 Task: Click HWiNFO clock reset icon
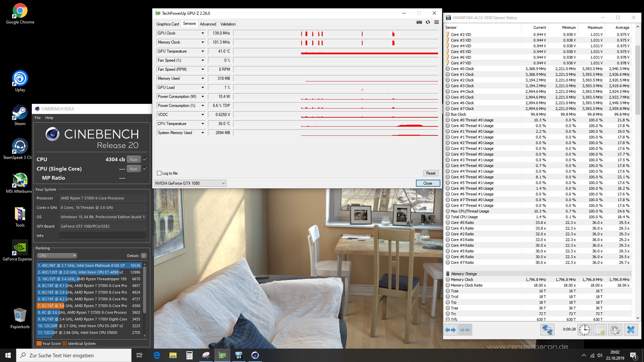click(x=584, y=330)
